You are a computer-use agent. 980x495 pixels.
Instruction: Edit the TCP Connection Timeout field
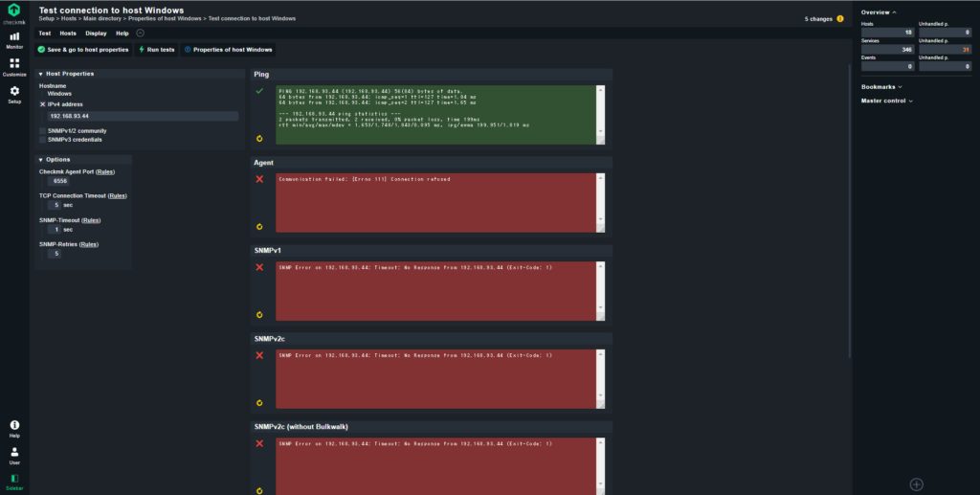pyautogui.click(x=55, y=205)
